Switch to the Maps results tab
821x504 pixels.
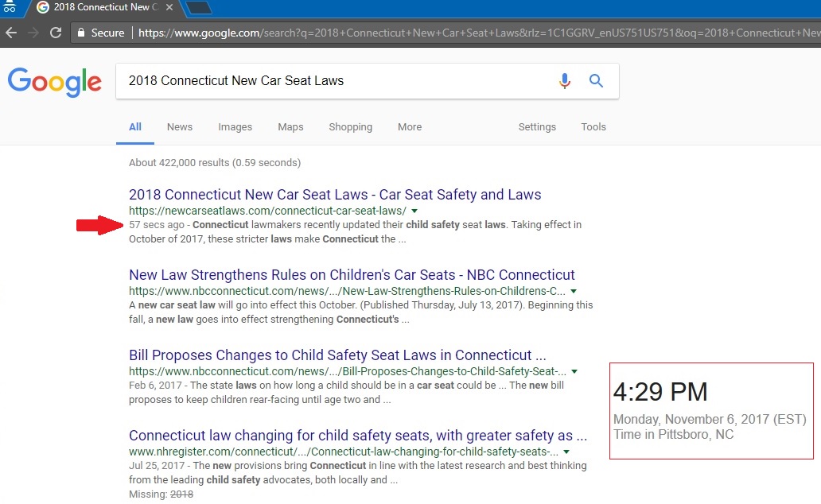coord(290,126)
